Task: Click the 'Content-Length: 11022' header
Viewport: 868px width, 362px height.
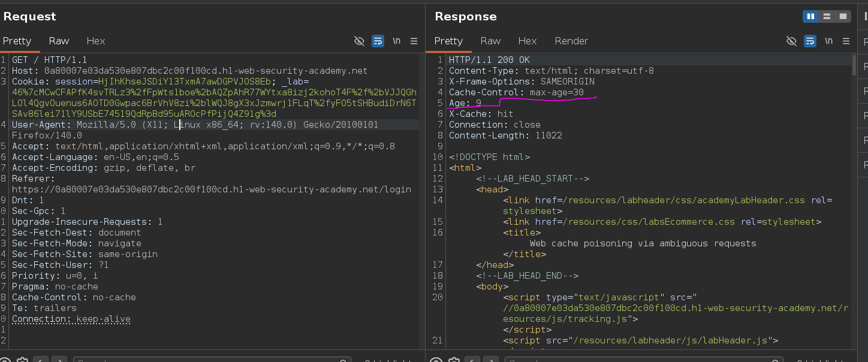Action: pyautogui.click(x=505, y=135)
